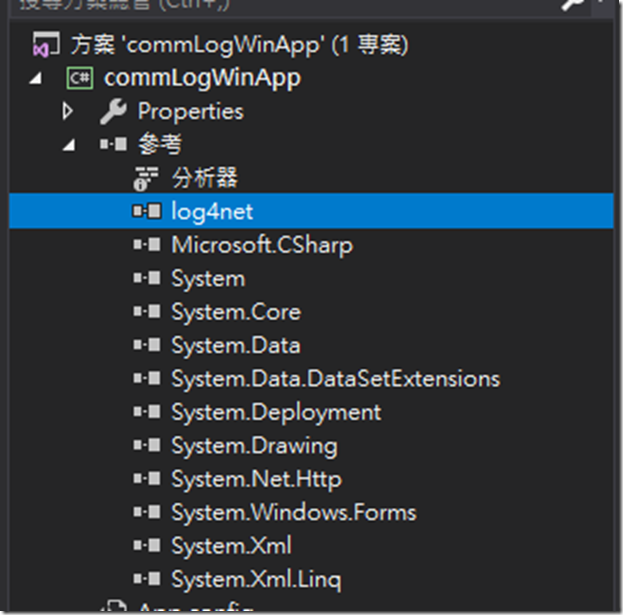Click the reference icon beside System.Xml

point(147,545)
